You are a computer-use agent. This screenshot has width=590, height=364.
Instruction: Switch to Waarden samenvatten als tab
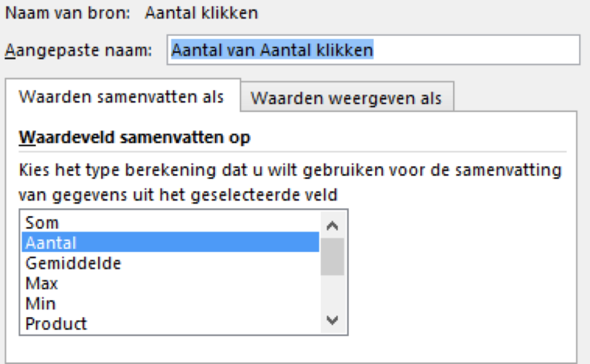121,97
